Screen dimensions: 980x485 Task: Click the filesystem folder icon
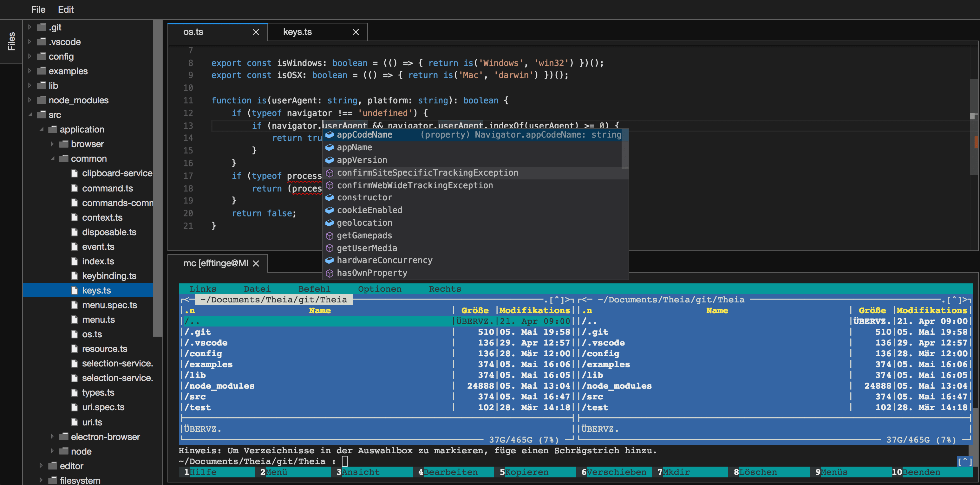click(x=53, y=480)
